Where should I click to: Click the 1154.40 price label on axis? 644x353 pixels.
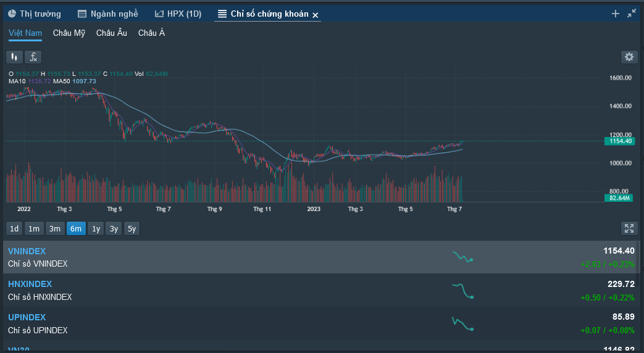point(619,141)
